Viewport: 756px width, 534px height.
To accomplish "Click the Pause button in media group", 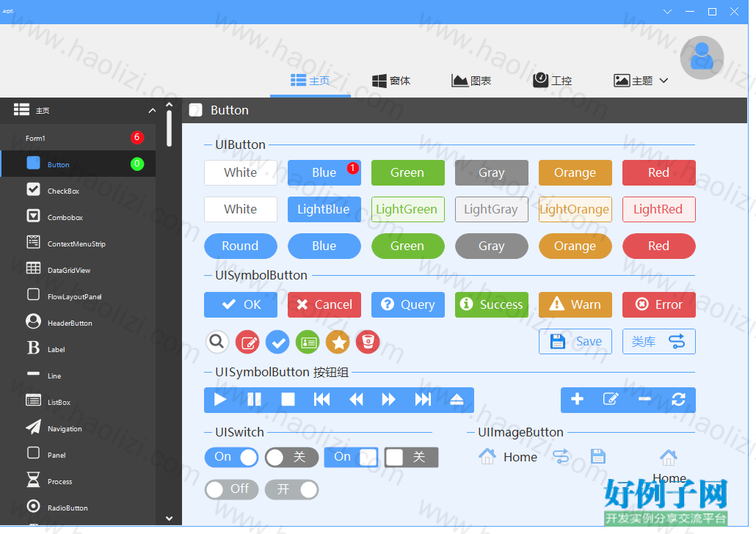I will (x=254, y=400).
